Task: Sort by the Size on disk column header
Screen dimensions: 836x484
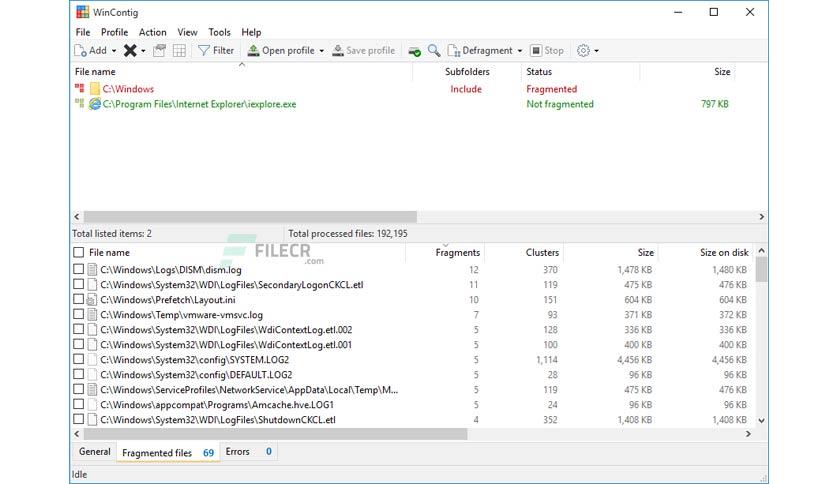Action: (x=706, y=252)
